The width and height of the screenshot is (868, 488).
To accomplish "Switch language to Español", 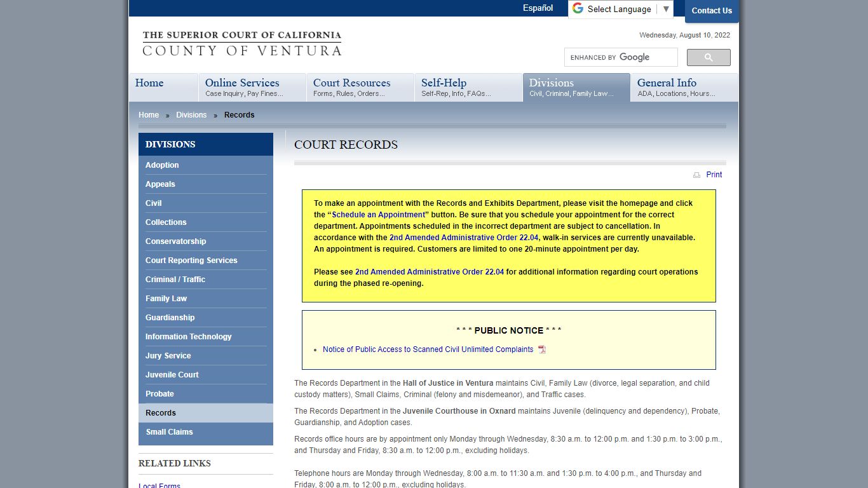I will coord(538,8).
